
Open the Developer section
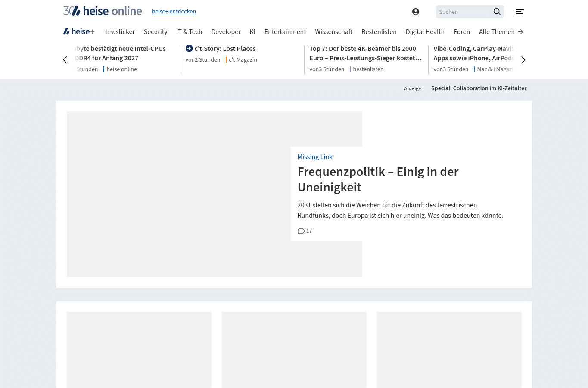(226, 32)
